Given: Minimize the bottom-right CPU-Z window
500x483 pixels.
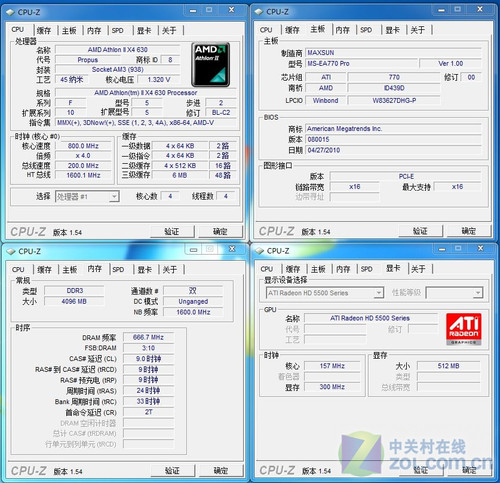Looking at the screenshot, I should click(442, 249).
